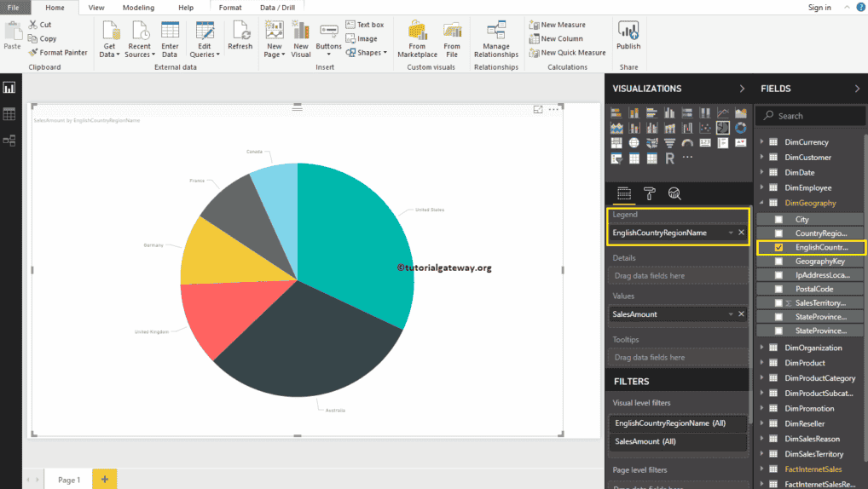Switch to the Format ribbon tab
Viewport: 868px width, 489px height.
(x=230, y=7)
